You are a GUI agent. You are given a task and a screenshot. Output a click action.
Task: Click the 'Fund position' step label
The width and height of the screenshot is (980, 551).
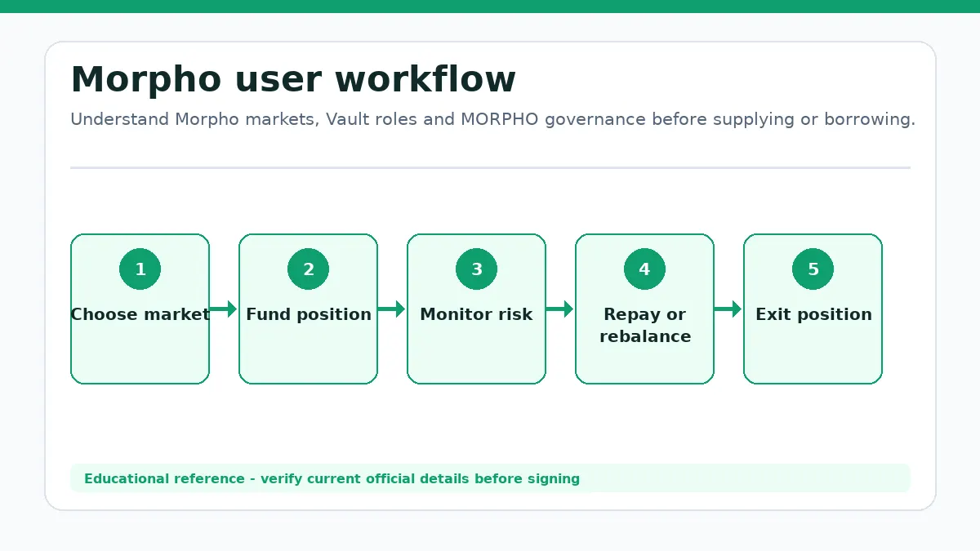(309, 314)
